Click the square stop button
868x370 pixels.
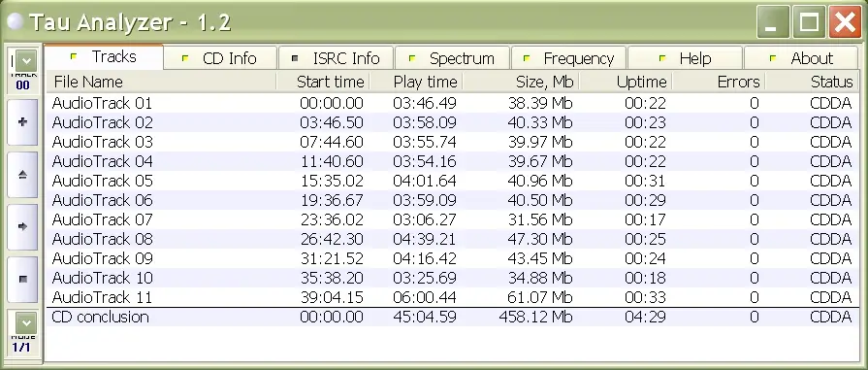coord(22,279)
